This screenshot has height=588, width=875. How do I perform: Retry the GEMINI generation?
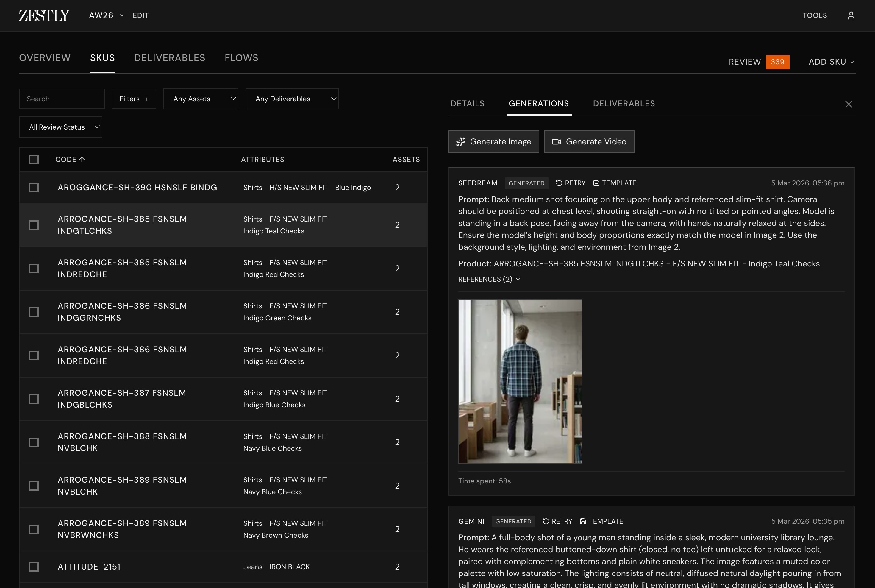coord(557,521)
